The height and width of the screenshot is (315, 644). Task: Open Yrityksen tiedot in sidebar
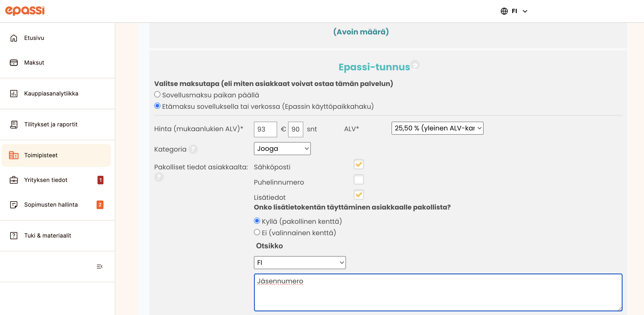(56, 180)
